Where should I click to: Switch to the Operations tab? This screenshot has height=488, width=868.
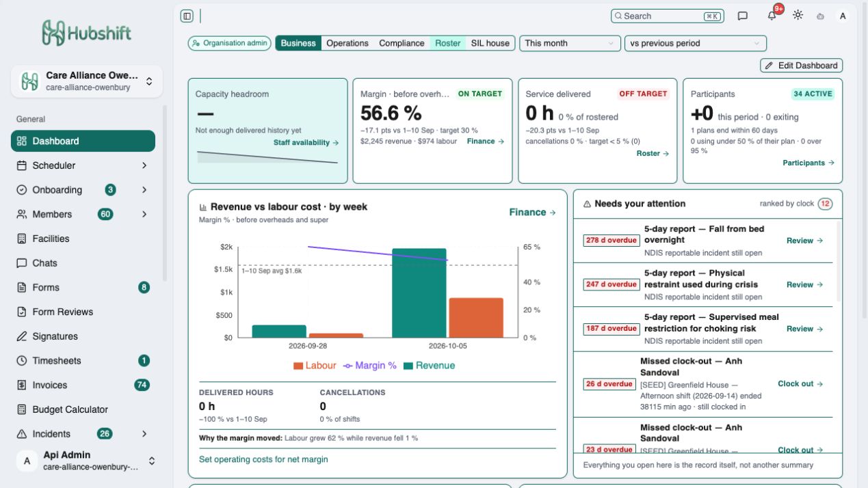(x=347, y=43)
